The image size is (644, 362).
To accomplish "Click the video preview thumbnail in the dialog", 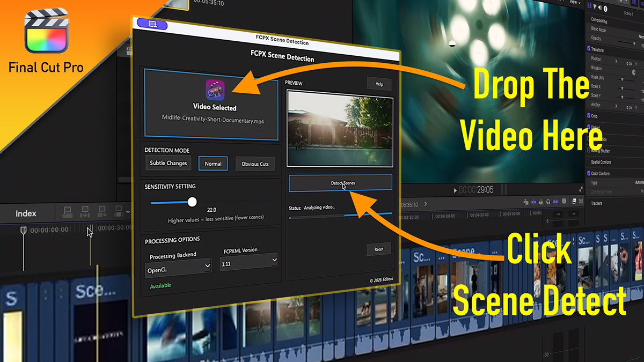I will point(340,129).
